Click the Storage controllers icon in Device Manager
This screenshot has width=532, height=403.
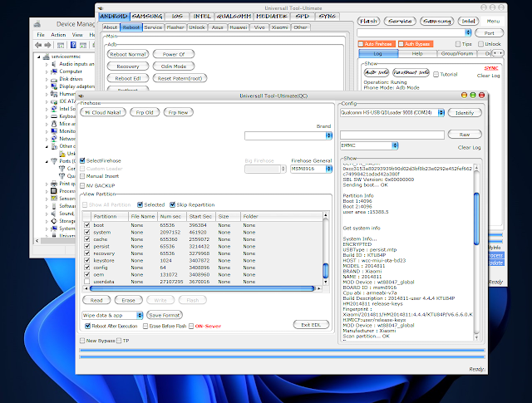click(53, 221)
